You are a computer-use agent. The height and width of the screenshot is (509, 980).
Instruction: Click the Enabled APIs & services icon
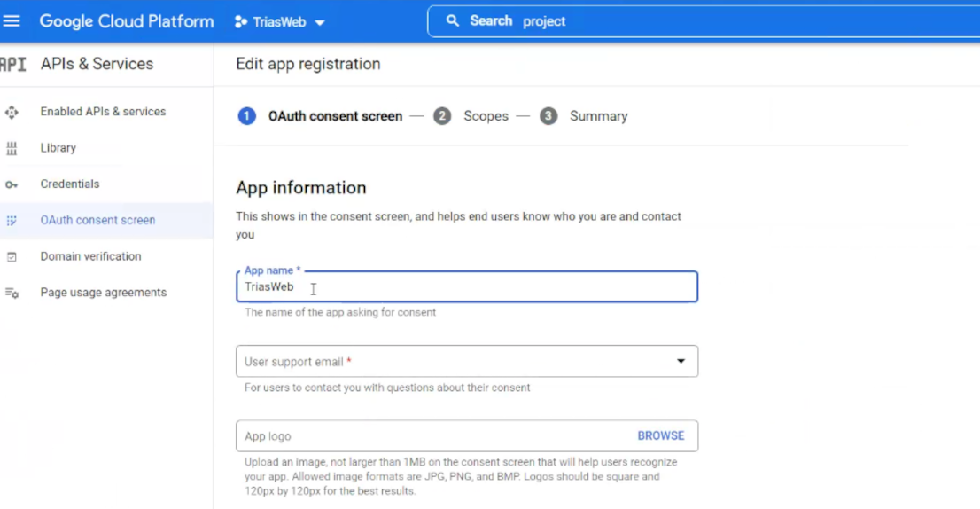12,112
